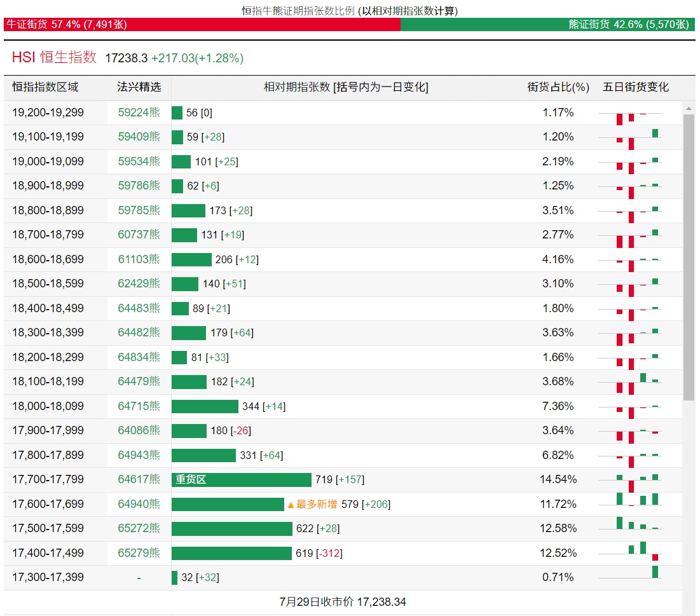Open the 64617熊 link in the 重货区 row
This screenshot has height=616, width=700.
click(139, 479)
